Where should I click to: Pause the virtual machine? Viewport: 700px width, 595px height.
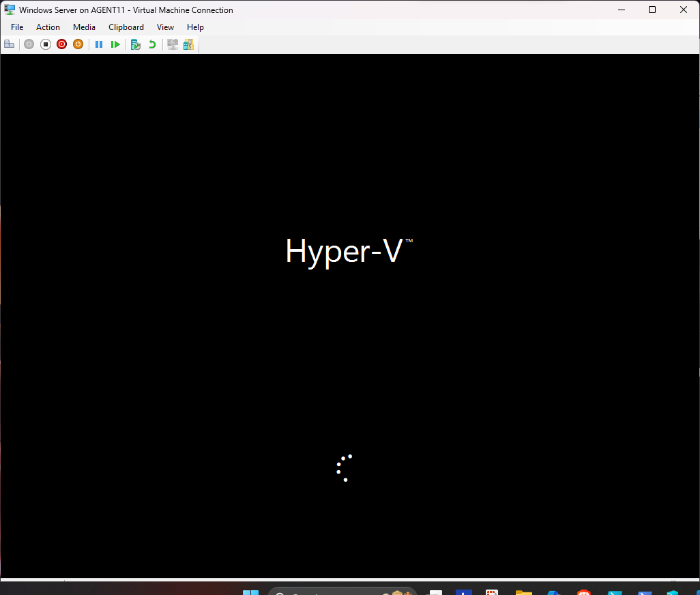99,44
